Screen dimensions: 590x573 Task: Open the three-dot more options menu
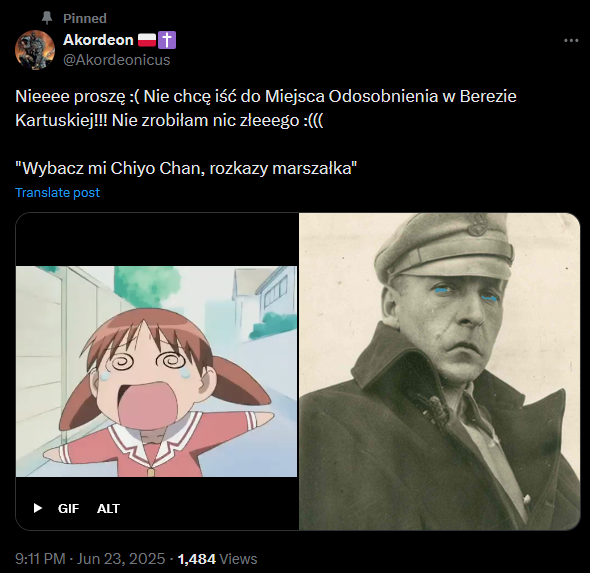click(571, 40)
